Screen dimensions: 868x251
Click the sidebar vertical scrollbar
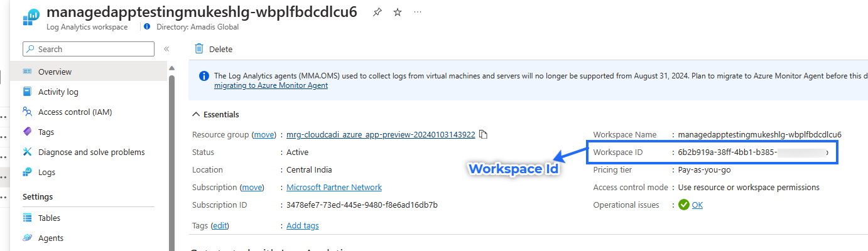(171, 157)
